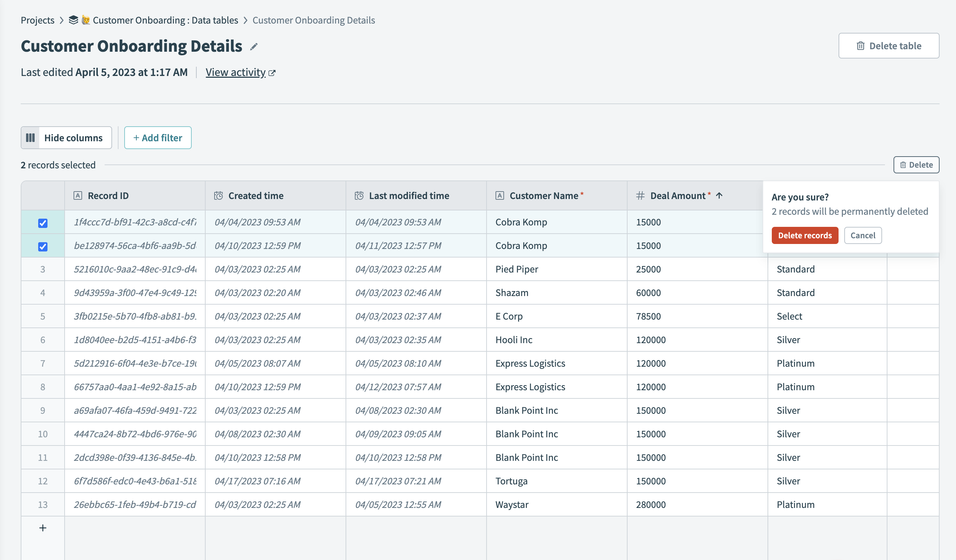Click the clock icon on Created time column
This screenshot has width=956, height=560.
[219, 195]
